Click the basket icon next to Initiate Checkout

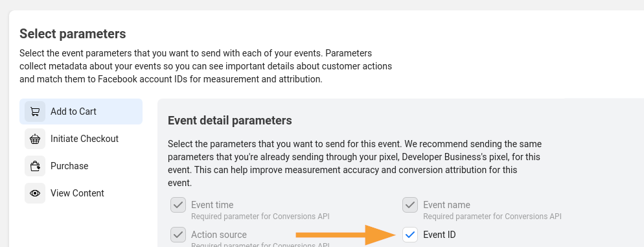tap(35, 139)
